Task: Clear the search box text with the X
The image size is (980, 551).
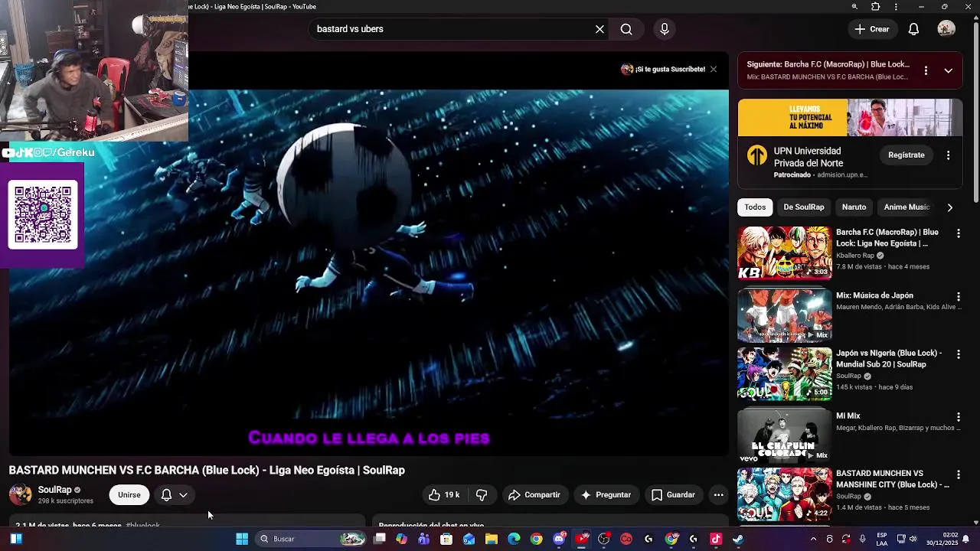Action: [599, 29]
